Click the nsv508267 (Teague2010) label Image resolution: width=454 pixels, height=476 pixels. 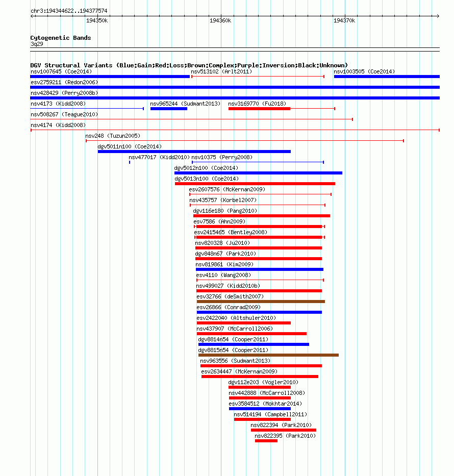coord(64,114)
